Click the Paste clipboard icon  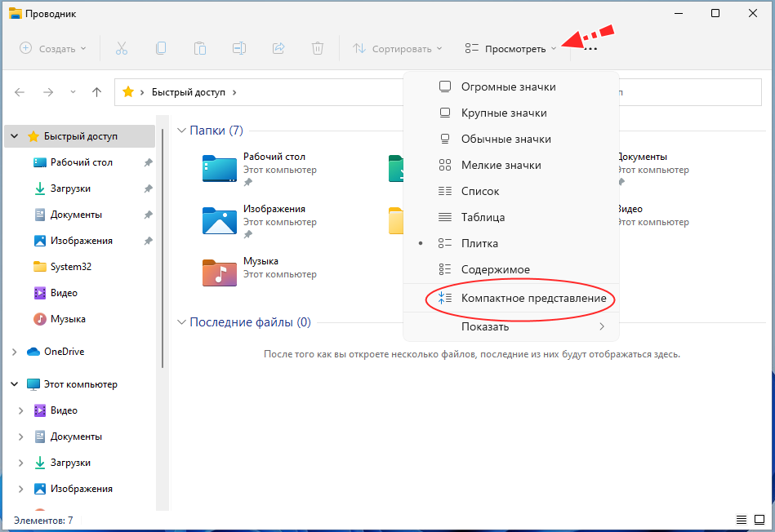pos(200,48)
